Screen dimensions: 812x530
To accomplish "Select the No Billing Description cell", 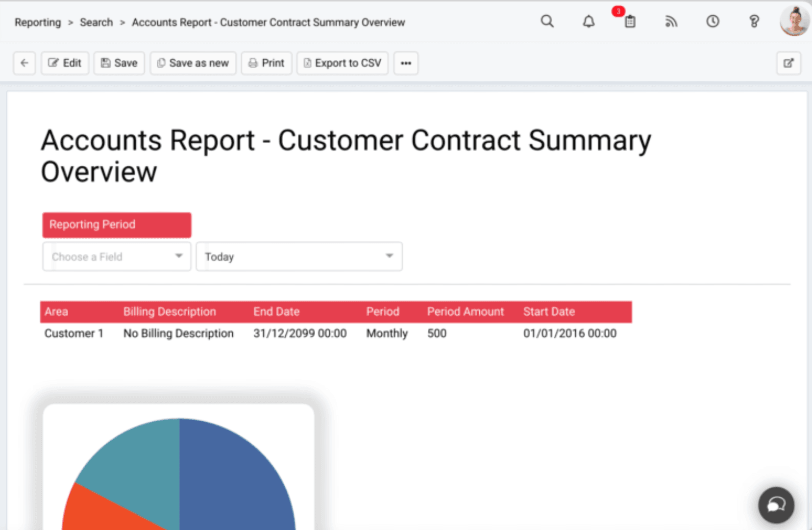I will coord(178,333).
